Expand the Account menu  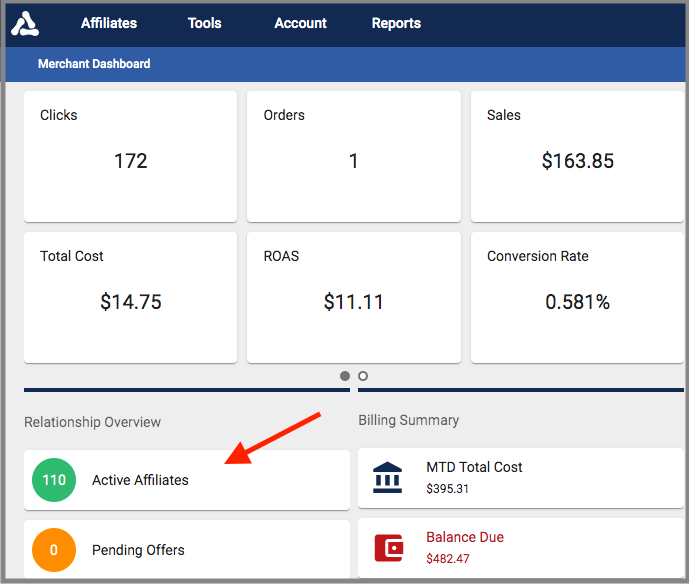coord(300,23)
